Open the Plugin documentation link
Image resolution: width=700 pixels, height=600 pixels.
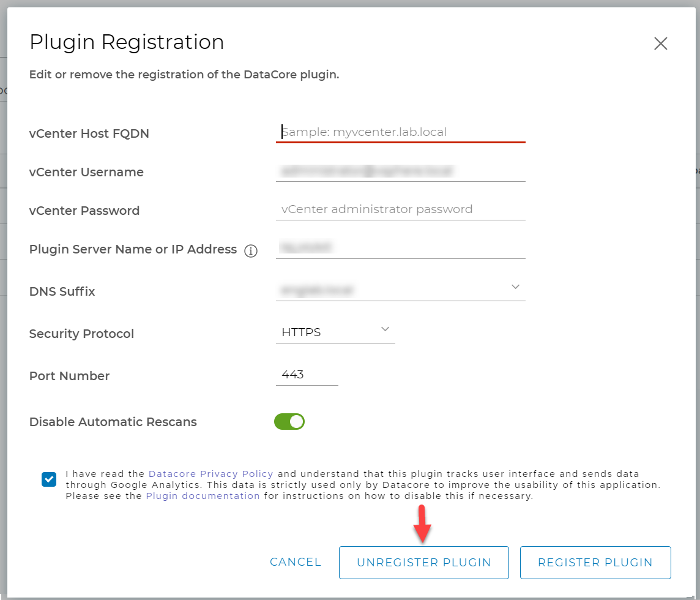[x=203, y=495]
